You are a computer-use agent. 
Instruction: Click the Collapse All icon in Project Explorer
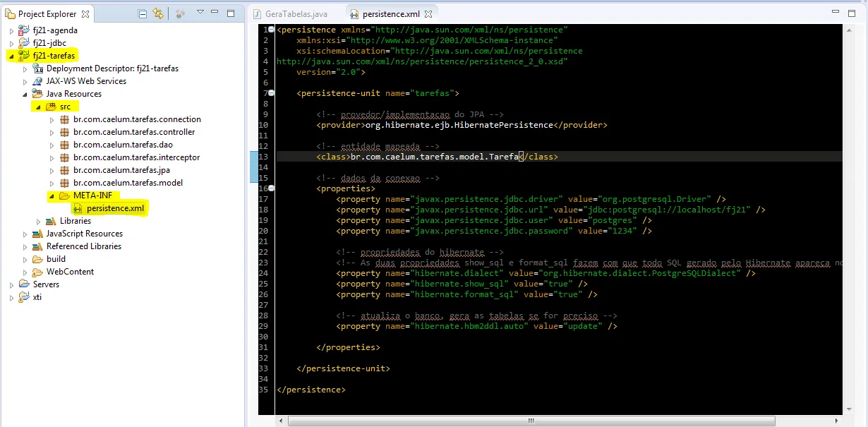143,13
